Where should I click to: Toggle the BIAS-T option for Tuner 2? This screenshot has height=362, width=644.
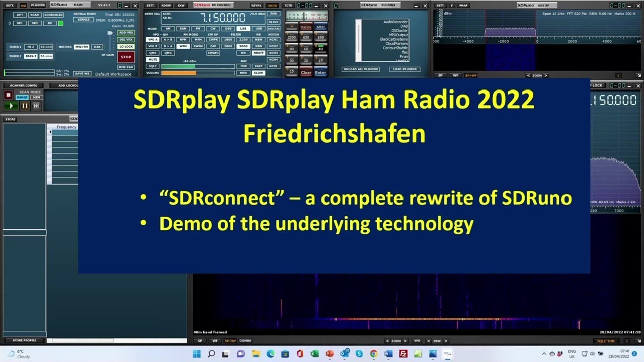click(31, 56)
